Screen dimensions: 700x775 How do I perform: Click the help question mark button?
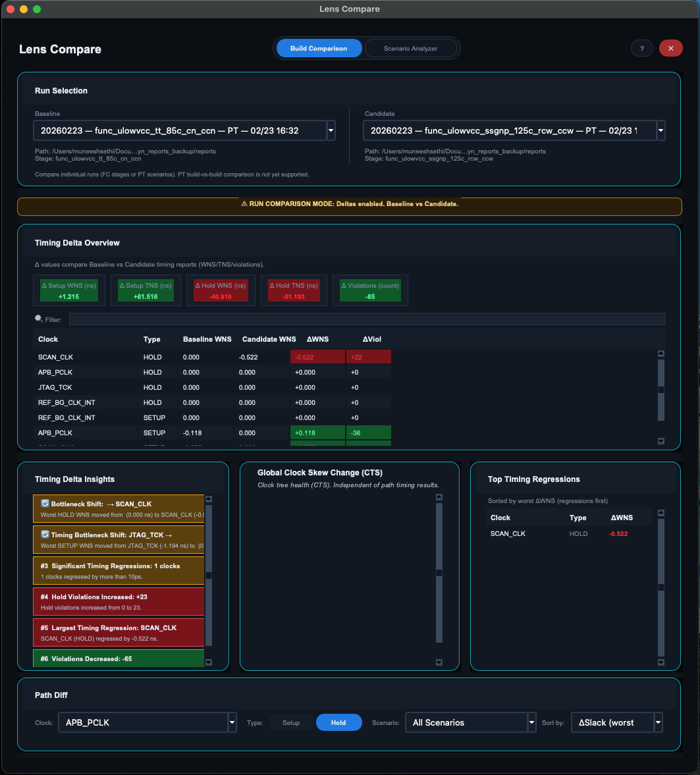[641, 49]
